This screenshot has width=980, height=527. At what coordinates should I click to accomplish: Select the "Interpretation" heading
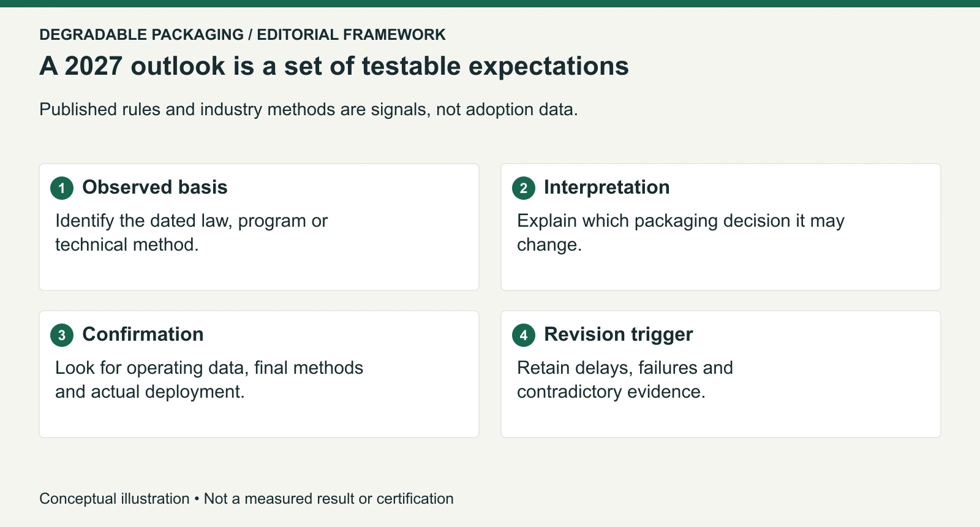pos(607,187)
